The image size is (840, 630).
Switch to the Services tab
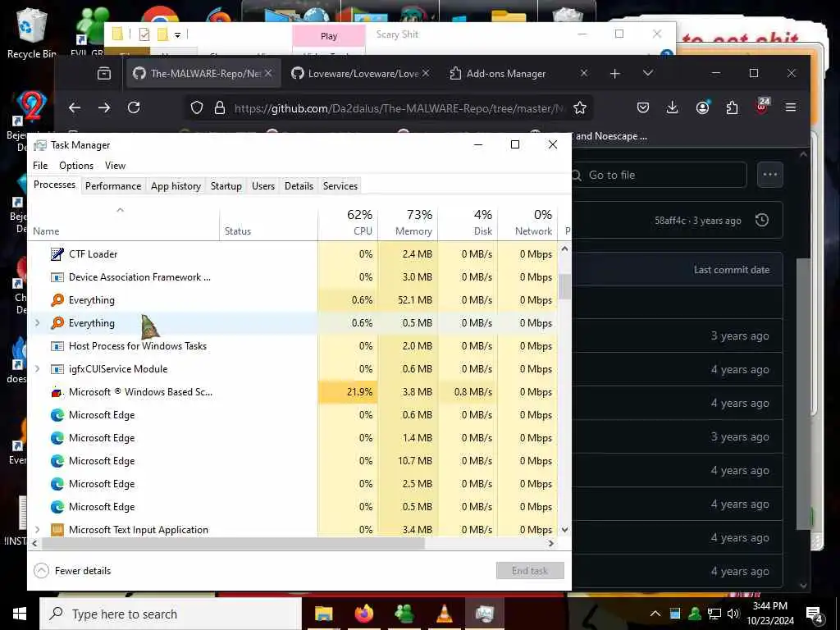340,186
